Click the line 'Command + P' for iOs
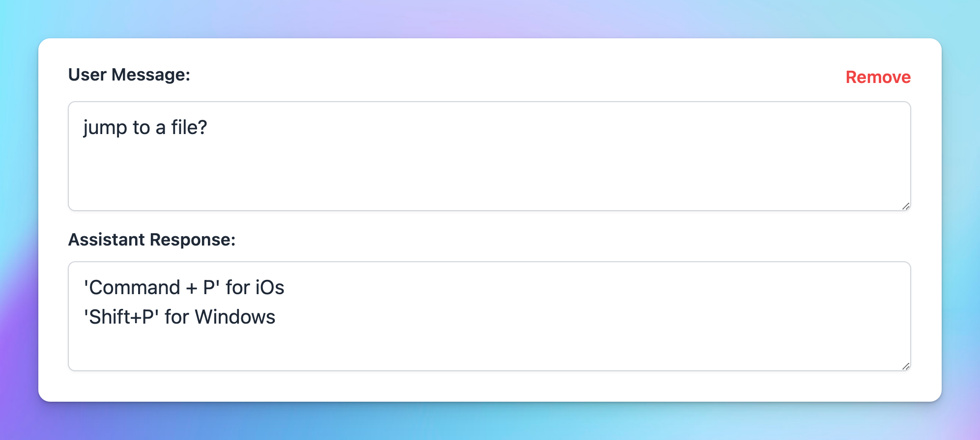 184,287
